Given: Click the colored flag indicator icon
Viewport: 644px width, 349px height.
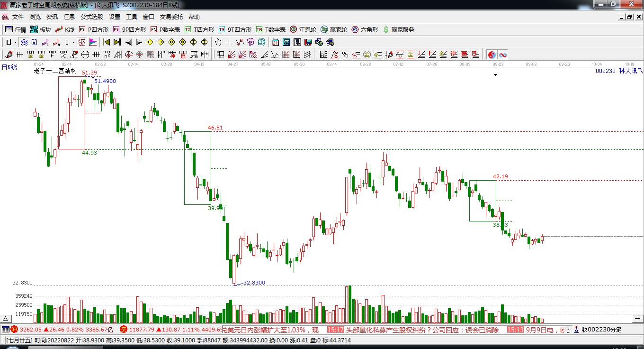Looking at the screenshot, I should (92, 42).
